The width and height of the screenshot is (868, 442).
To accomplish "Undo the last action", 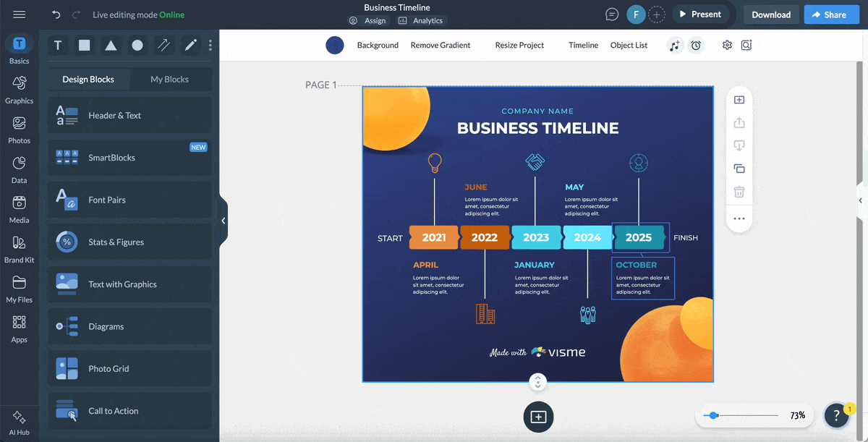I will 56,14.
